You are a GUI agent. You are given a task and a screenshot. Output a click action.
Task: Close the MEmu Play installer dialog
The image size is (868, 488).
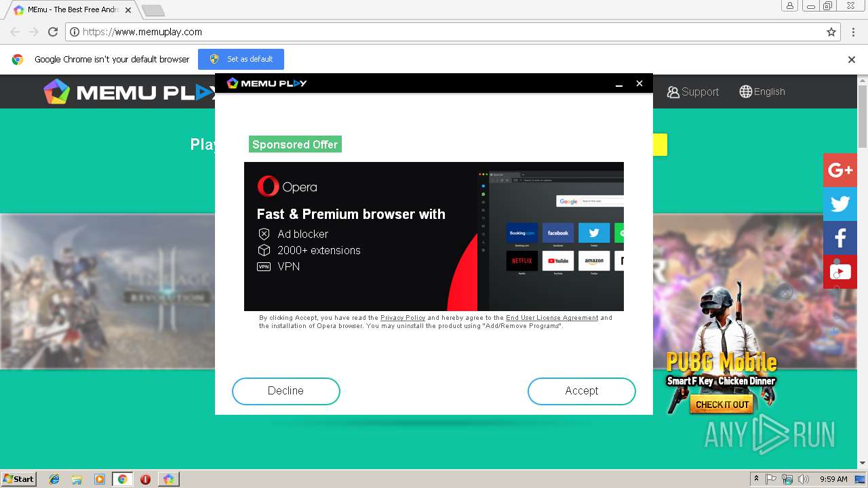tap(639, 83)
